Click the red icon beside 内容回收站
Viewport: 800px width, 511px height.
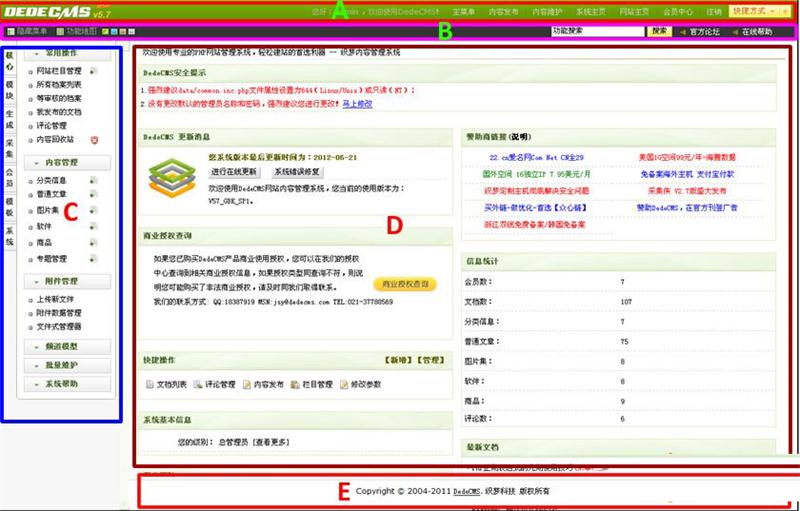(95, 140)
